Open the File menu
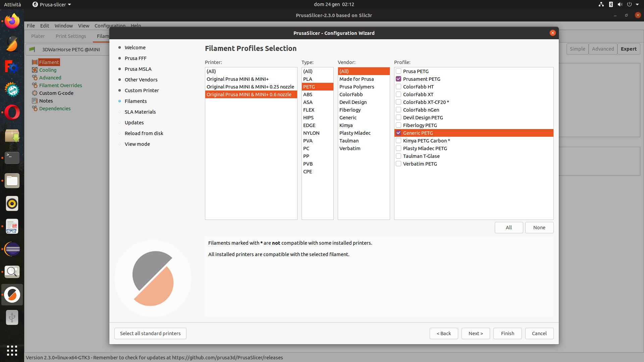Screen dimensions: 644x362 pyautogui.click(x=31, y=26)
